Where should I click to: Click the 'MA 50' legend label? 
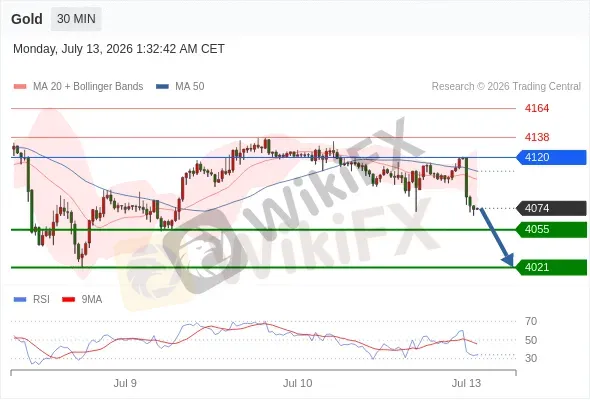click(190, 87)
